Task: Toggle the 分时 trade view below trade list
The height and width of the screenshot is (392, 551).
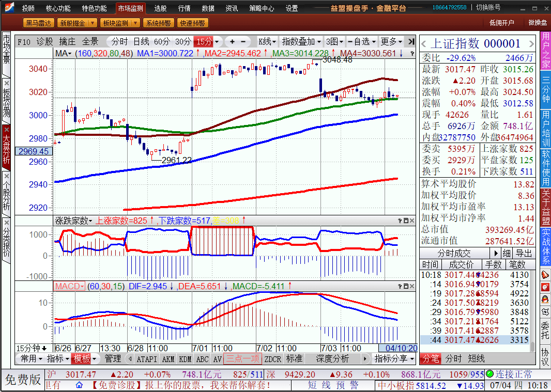Action: [x=453, y=358]
